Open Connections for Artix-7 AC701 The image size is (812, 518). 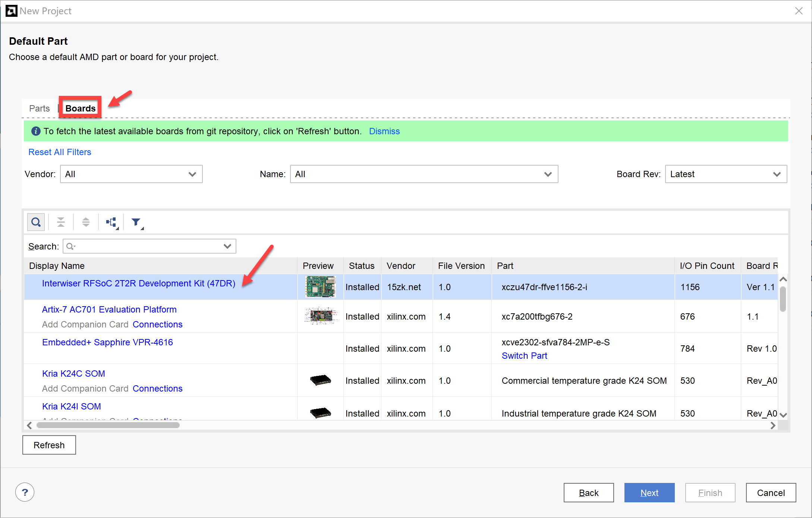pyautogui.click(x=158, y=324)
